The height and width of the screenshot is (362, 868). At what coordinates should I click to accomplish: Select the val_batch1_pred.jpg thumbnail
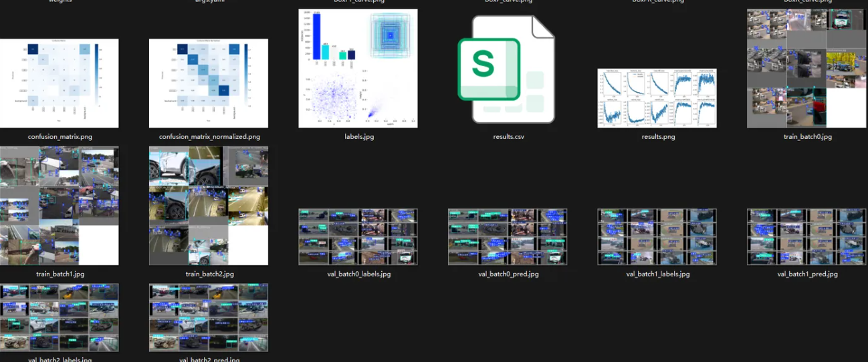806,237
